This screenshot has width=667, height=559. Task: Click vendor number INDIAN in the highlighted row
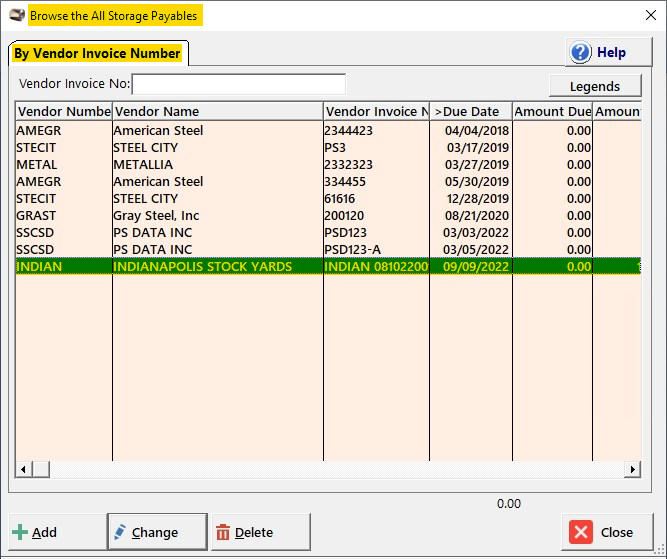click(x=39, y=266)
